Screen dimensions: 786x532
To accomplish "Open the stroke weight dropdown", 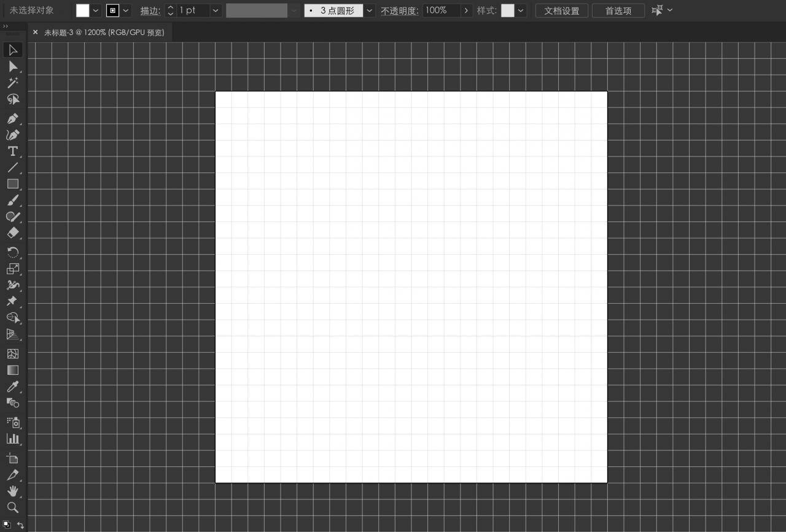I will 216,10.
